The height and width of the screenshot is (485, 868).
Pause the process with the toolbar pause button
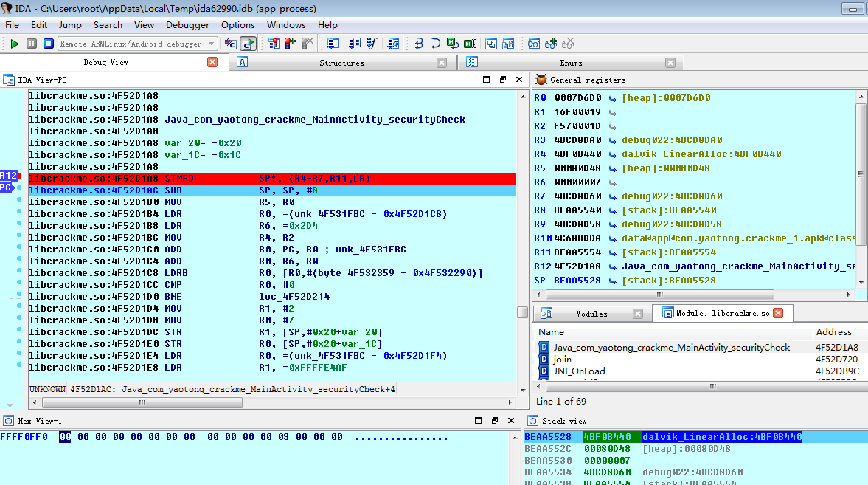31,44
